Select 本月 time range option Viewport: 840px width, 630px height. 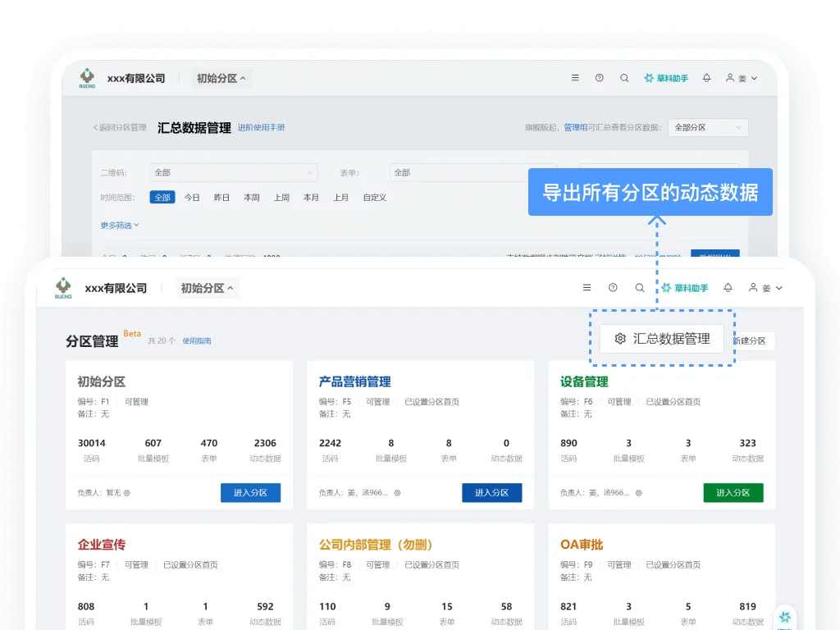311,197
